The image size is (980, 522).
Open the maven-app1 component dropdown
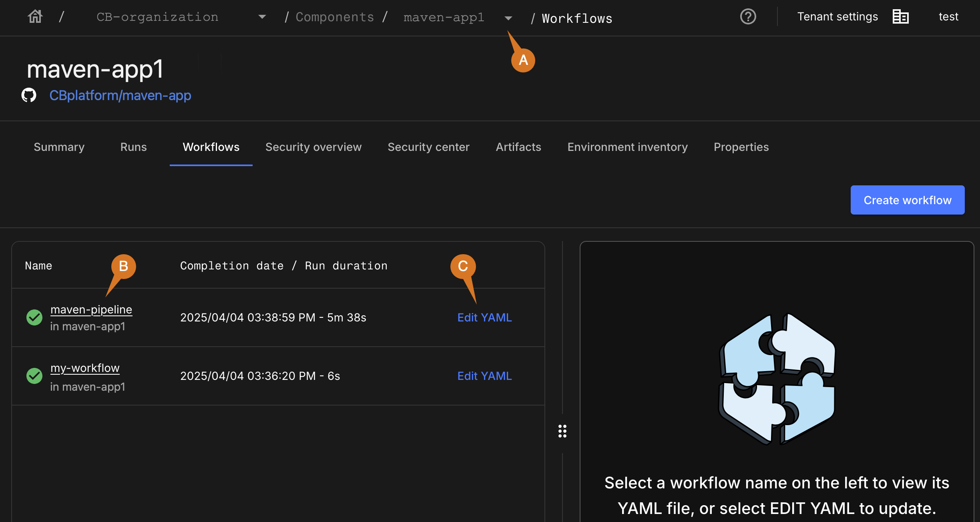pyautogui.click(x=508, y=18)
